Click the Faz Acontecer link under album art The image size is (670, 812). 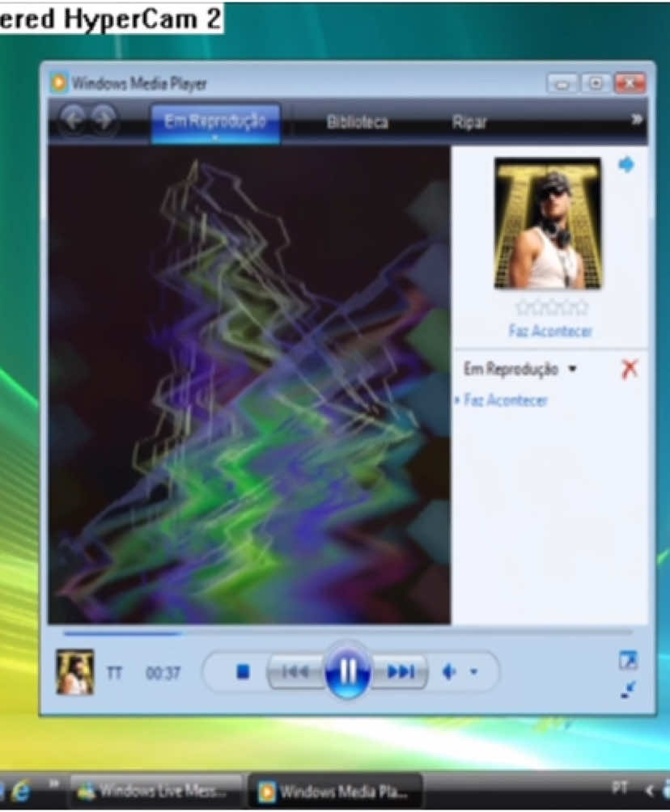(549, 331)
